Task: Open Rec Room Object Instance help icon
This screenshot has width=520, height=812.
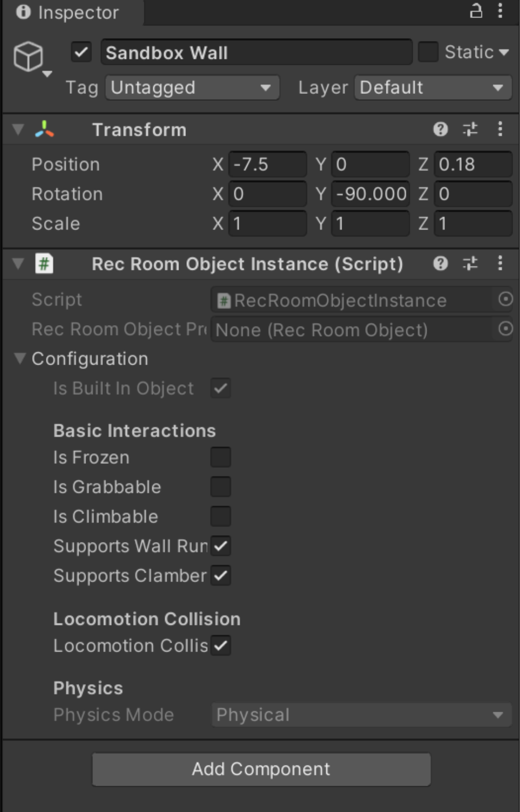Action: 441,263
